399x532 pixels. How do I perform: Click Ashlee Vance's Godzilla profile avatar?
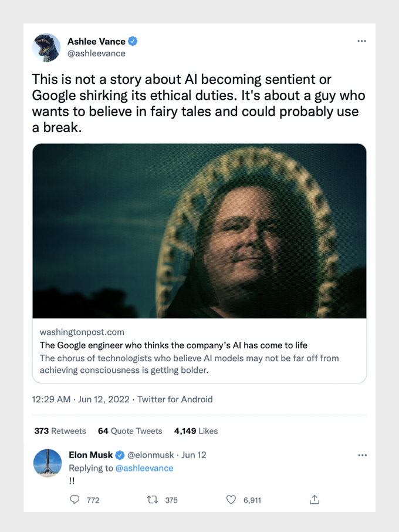pyautogui.click(x=46, y=48)
